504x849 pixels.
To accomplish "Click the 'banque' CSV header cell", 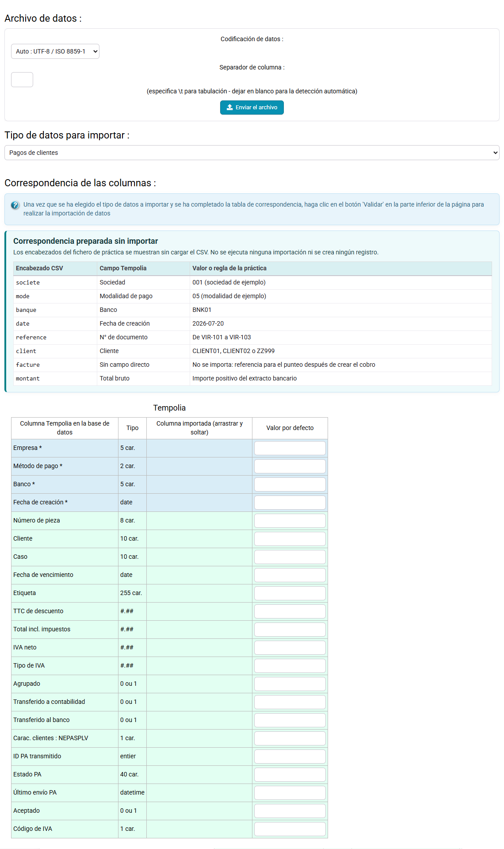I will [x=55, y=310].
